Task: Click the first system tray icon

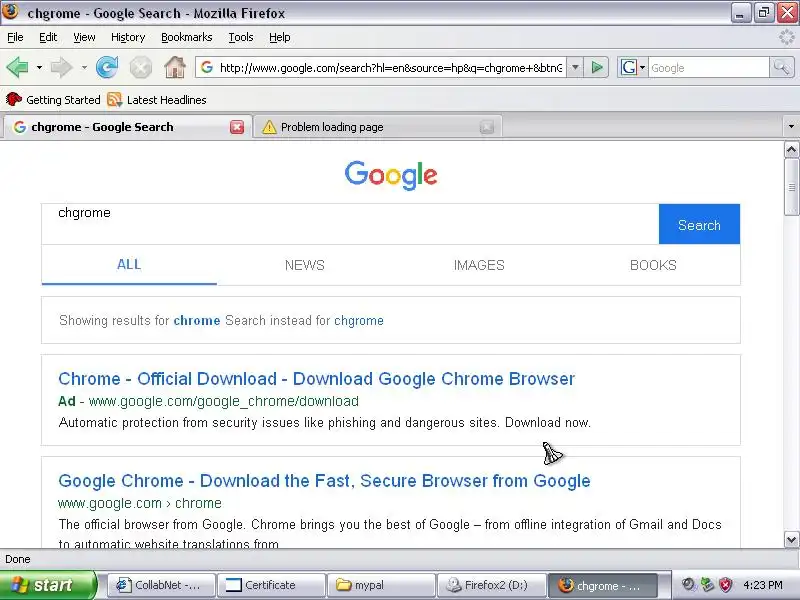Action: pos(689,585)
